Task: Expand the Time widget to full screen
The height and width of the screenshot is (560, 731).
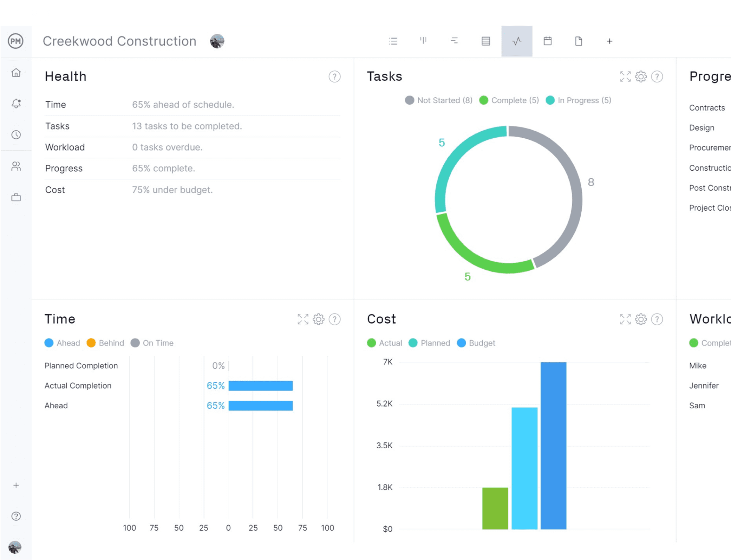Action: click(x=302, y=319)
